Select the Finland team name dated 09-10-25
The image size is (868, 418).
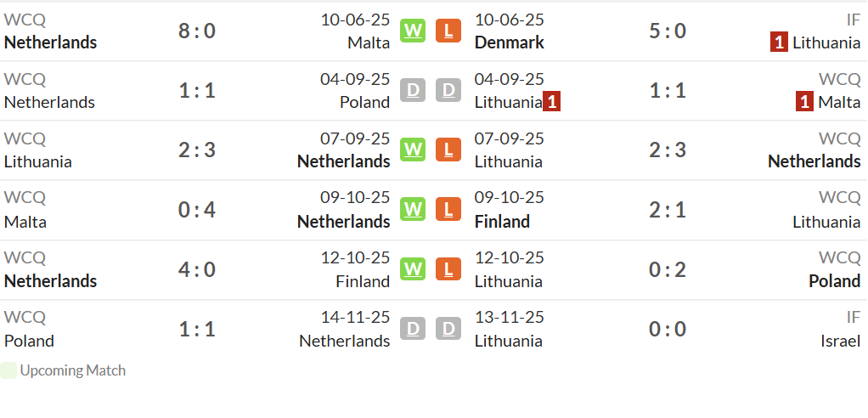[502, 222]
